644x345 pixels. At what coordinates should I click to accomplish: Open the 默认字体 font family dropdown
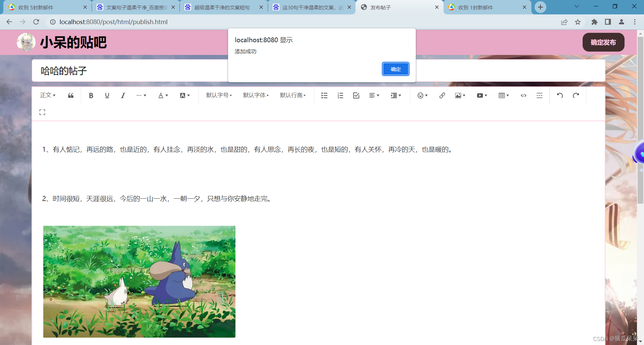click(256, 95)
